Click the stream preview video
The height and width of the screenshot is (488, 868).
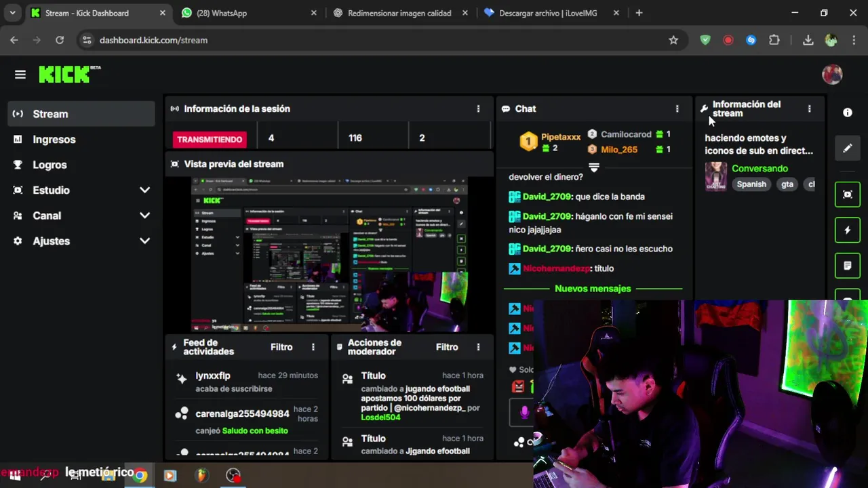[330, 255]
